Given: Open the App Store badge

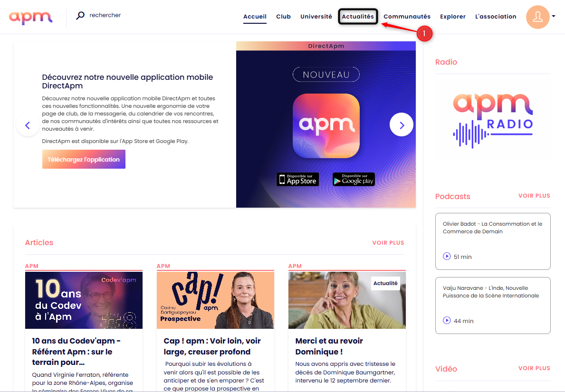Looking at the screenshot, I should [x=298, y=180].
